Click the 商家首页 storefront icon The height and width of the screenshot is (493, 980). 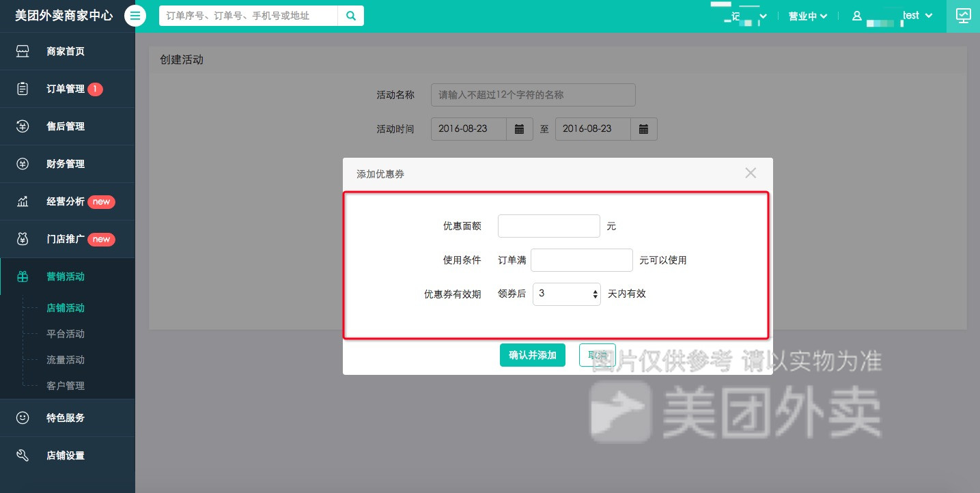[x=23, y=51]
